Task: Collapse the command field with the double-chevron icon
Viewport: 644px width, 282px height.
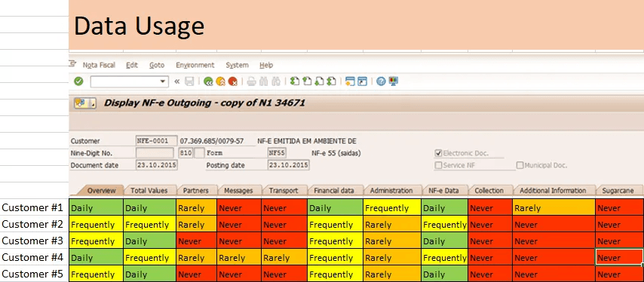Action: [177, 81]
